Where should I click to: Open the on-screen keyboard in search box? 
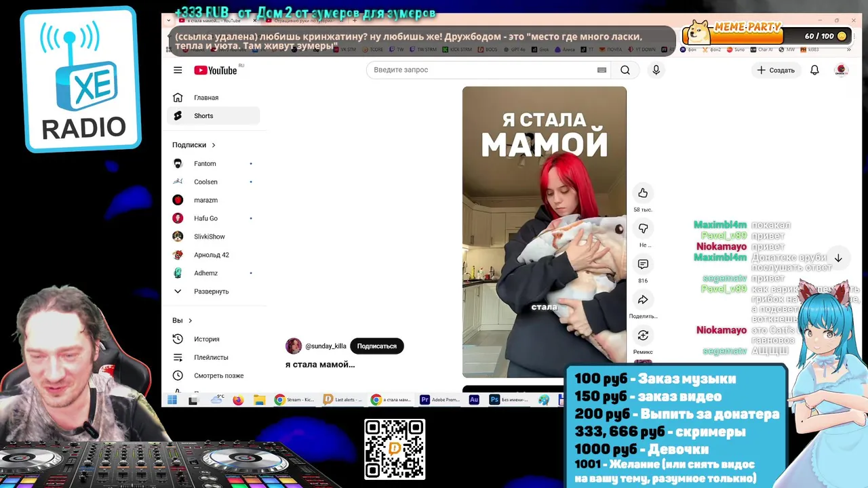coord(601,70)
